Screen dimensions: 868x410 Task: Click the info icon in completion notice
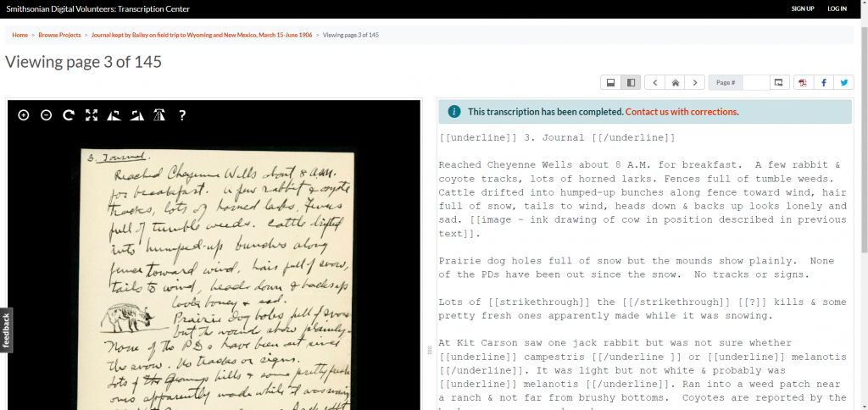point(454,112)
